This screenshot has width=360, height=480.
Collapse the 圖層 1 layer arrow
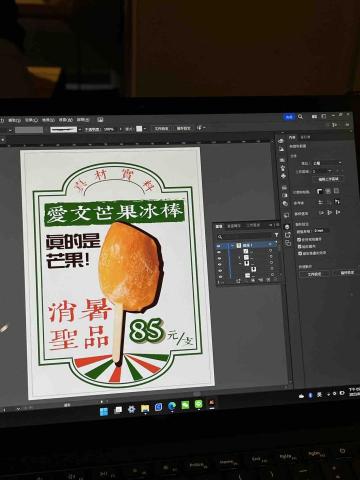tap(233, 245)
